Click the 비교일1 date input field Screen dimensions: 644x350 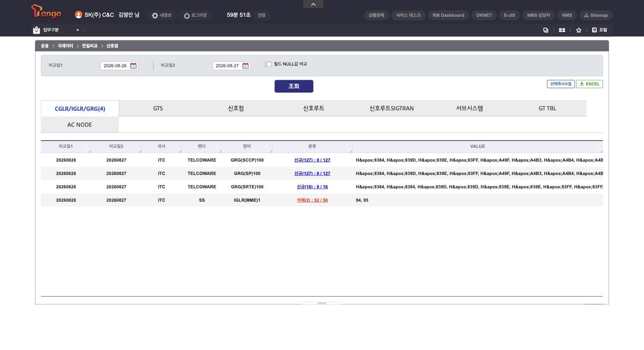click(x=115, y=66)
